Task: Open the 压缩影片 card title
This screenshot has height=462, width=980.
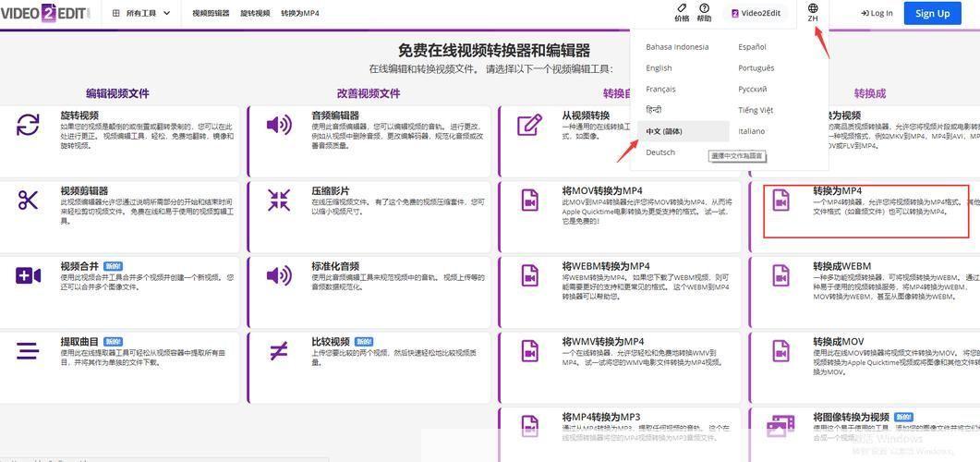Action: 330,190
